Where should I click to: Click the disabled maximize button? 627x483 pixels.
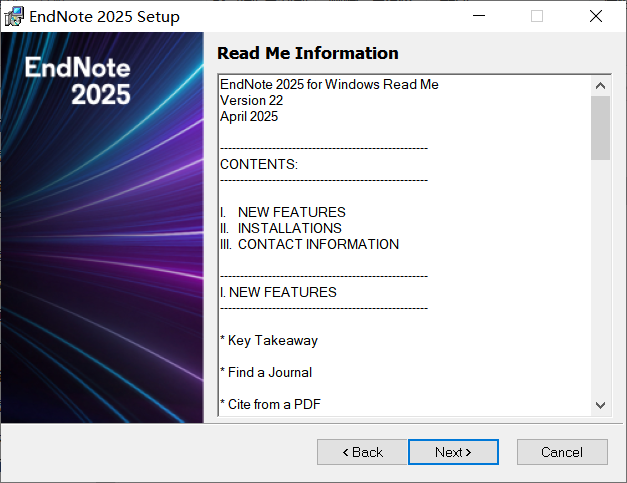(x=537, y=16)
